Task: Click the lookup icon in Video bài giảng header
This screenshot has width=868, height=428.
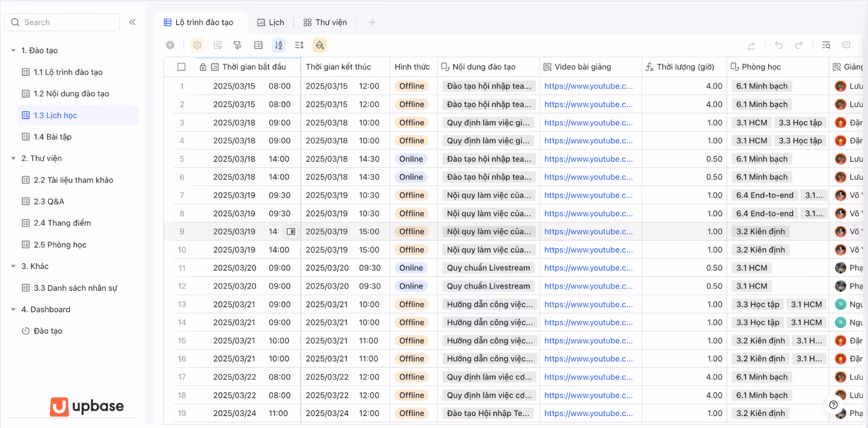Action: coord(548,67)
